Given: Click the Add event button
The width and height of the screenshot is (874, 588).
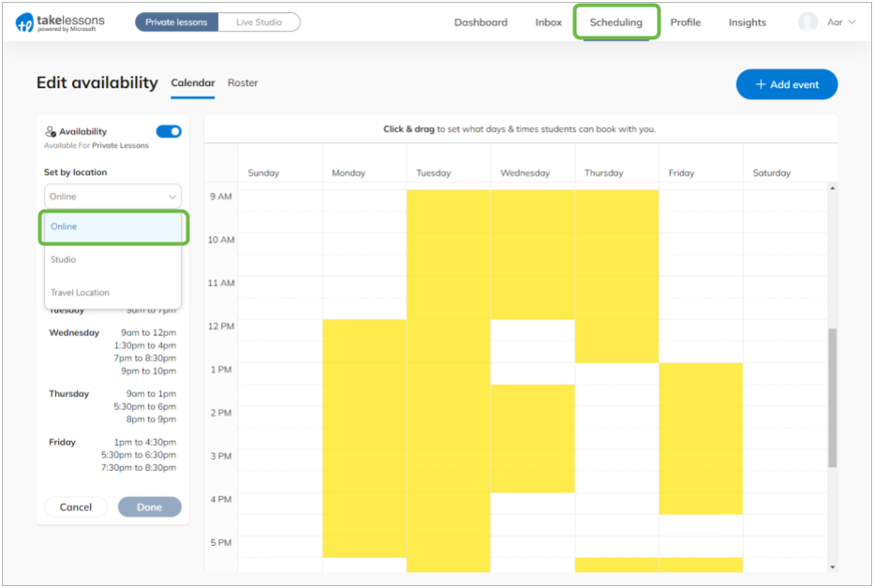Looking at the screenshot, I should pyautogui.click(x=787, y=84).
